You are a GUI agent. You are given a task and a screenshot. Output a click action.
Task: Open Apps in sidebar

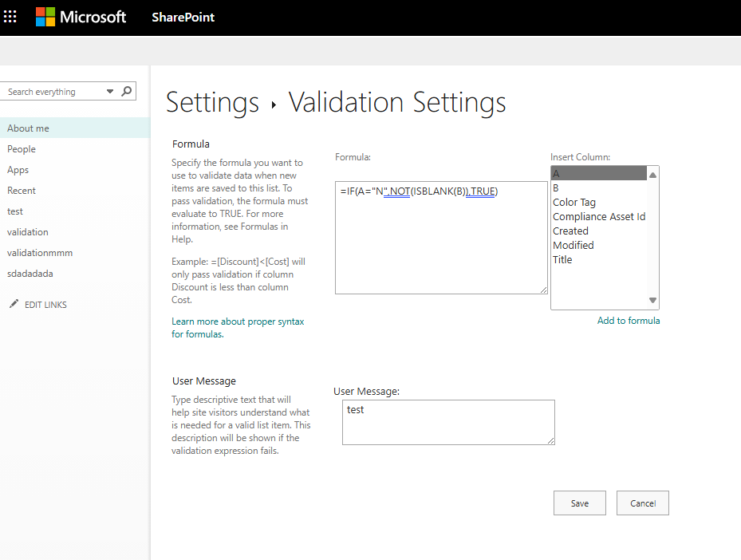click(x=18, y=170)
